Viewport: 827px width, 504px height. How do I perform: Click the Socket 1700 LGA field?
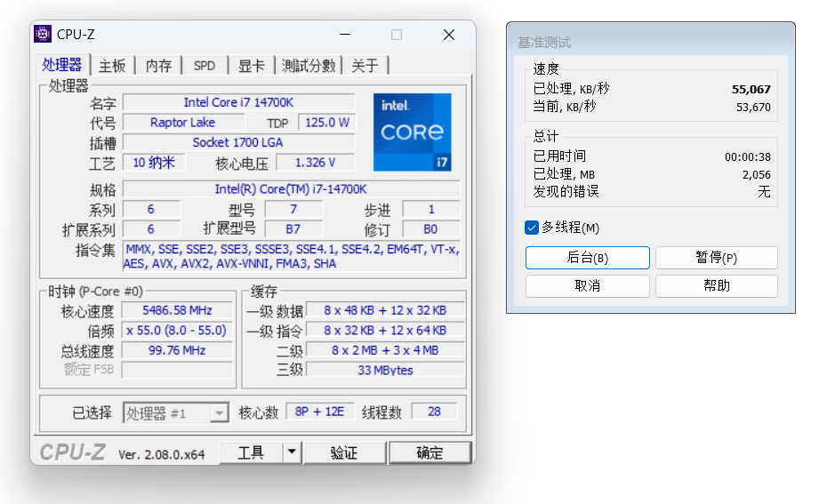click(x=238, y=142)
